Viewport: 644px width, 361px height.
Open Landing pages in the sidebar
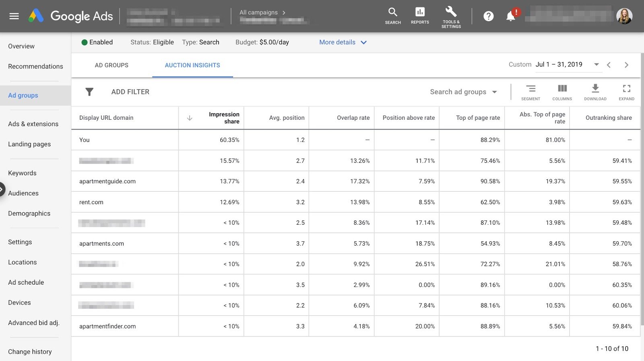tap(29, 144)
